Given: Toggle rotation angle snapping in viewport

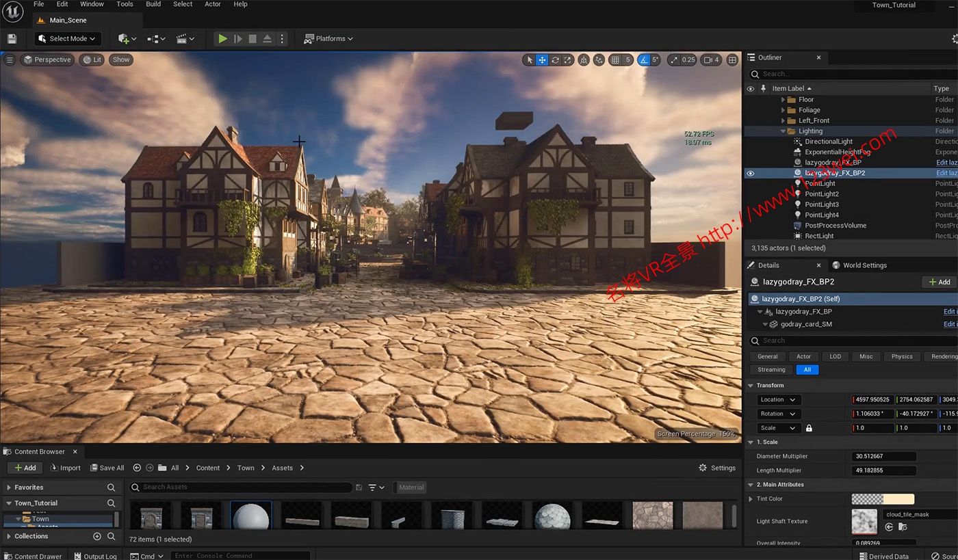Looking at the screenshot, I should click(x=644, y=60).
